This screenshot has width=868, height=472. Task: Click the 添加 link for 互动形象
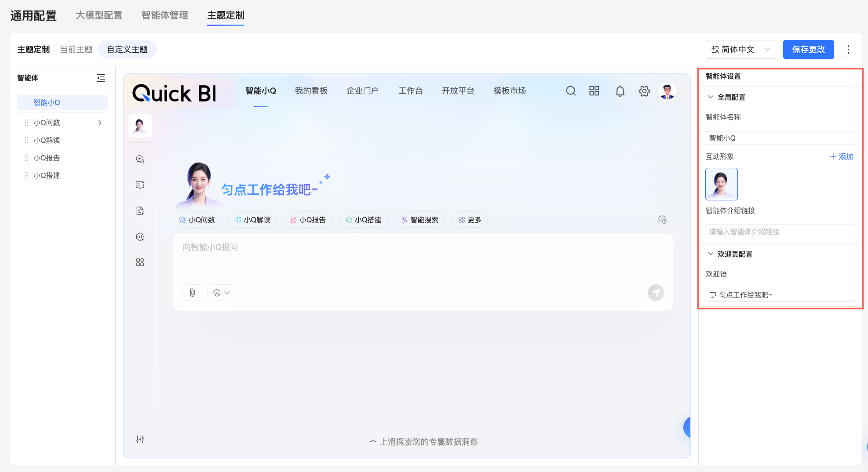pos(842,157)
